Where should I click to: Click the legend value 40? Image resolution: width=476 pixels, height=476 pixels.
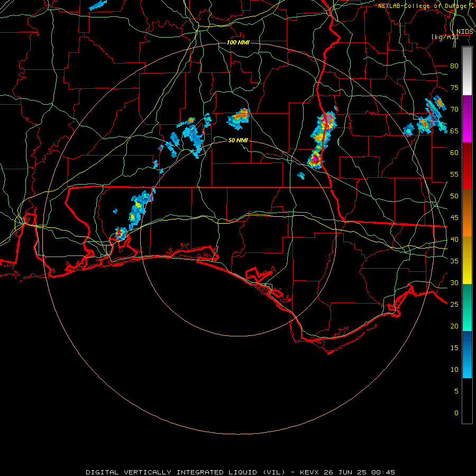tap(454, 240)
